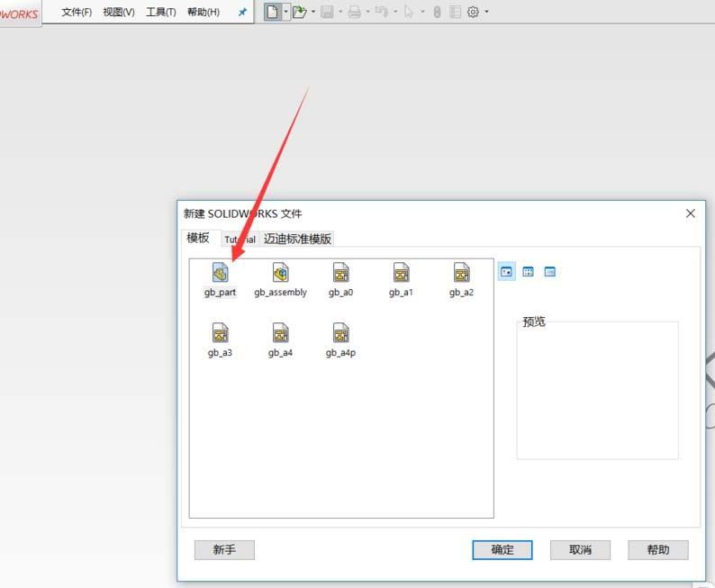Select the gb_a4p drawing template
This screenshot has height=588, width=715.
tap(340, 340)
